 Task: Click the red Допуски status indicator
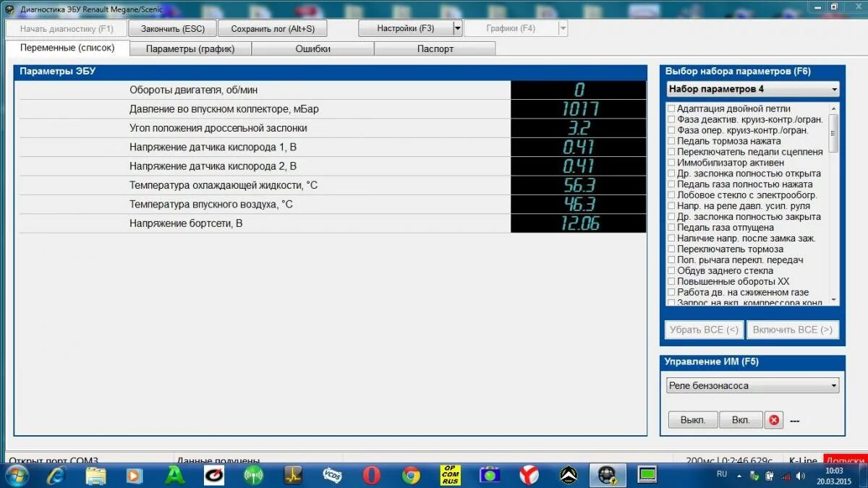coord(845,460)
